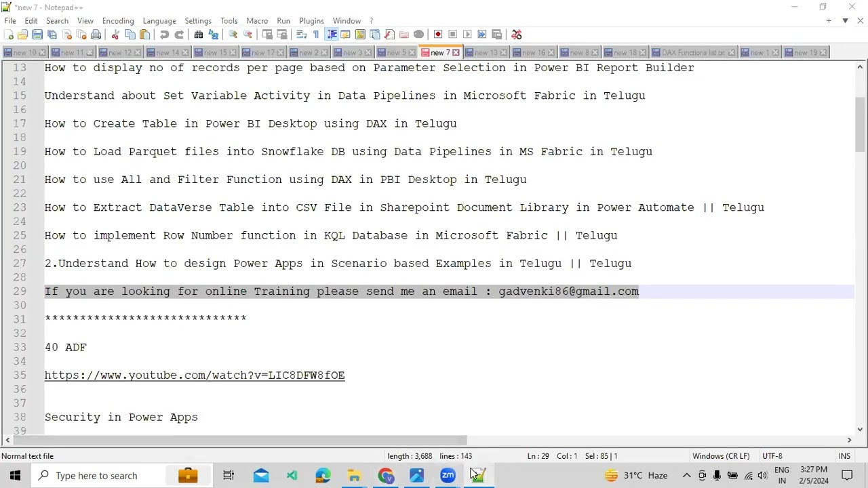Image resolution: width=868 pixels, height=488 pixels.
Task: Click the plus button to add new tab
Action: [x=829, y=21]
